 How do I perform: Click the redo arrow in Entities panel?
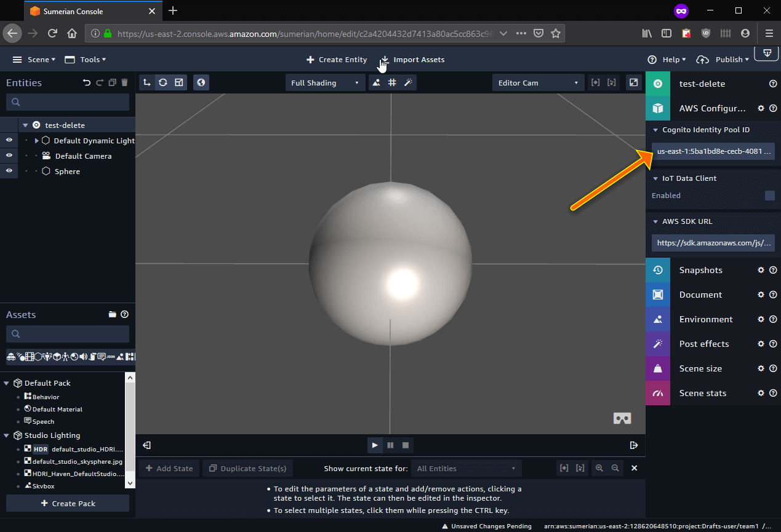point(100,82)
